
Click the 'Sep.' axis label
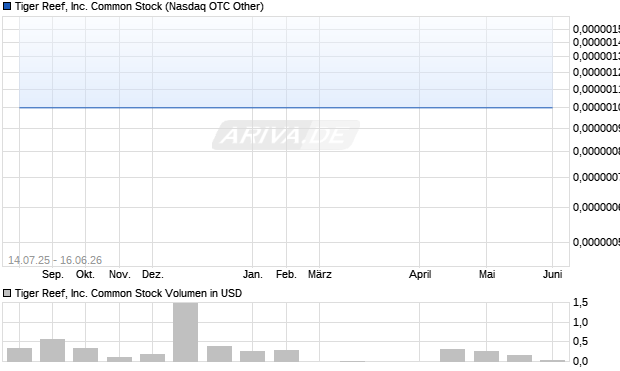point(53,274)
